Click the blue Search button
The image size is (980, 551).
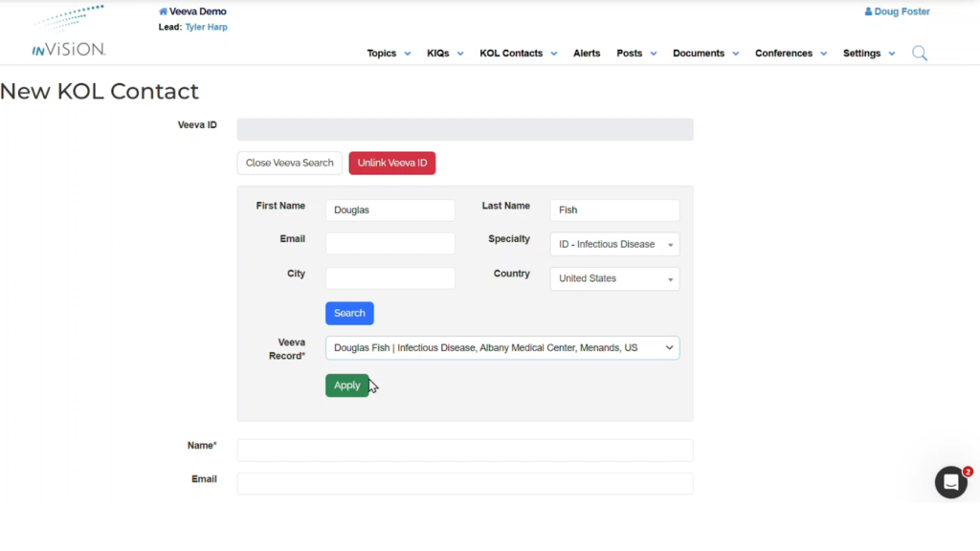click(x=349, y=314)
